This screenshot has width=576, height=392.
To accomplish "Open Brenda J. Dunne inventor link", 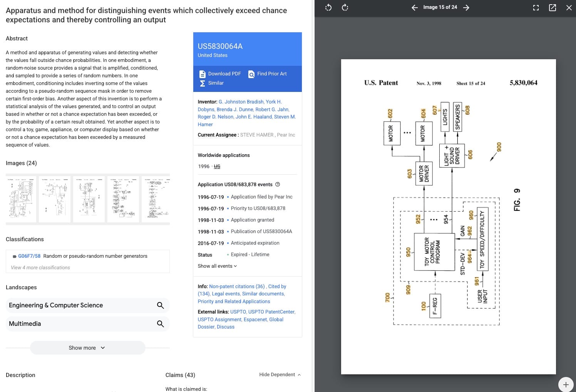I will pos(235,109).
